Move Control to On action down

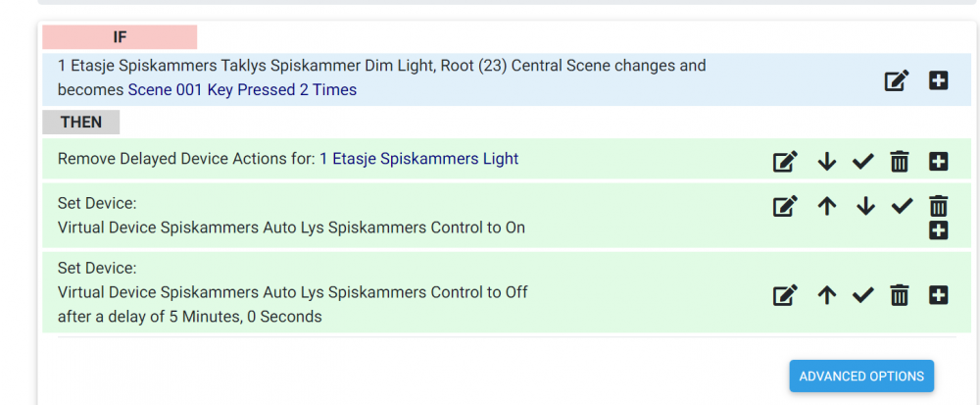click(864, 207)
